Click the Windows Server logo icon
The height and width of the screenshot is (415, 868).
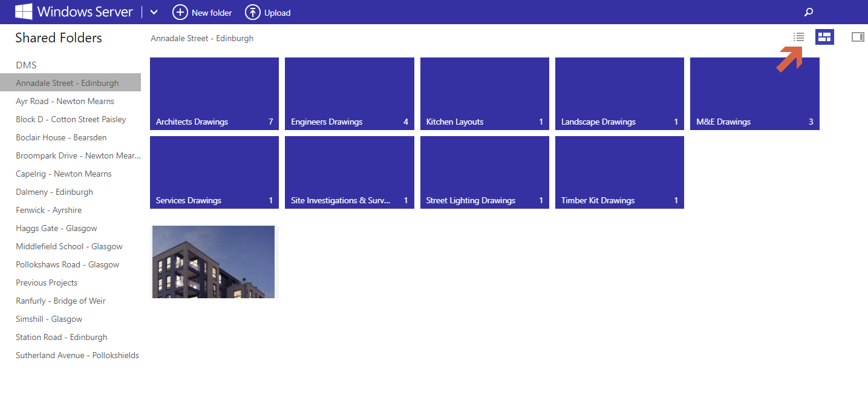point(24,12)
